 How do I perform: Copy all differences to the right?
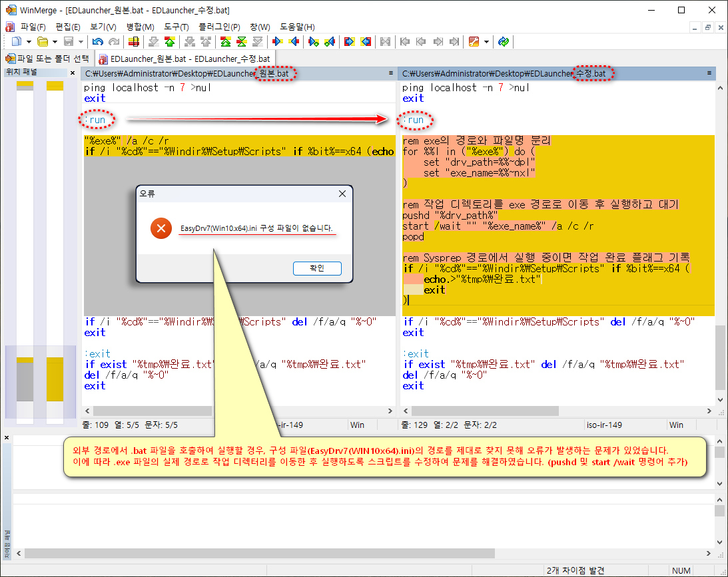point(350,42)
